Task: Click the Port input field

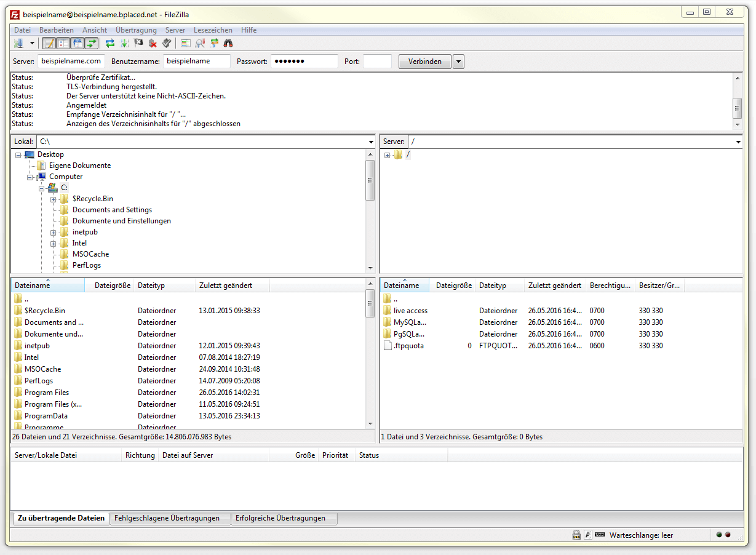Action: tap(377, 62)
